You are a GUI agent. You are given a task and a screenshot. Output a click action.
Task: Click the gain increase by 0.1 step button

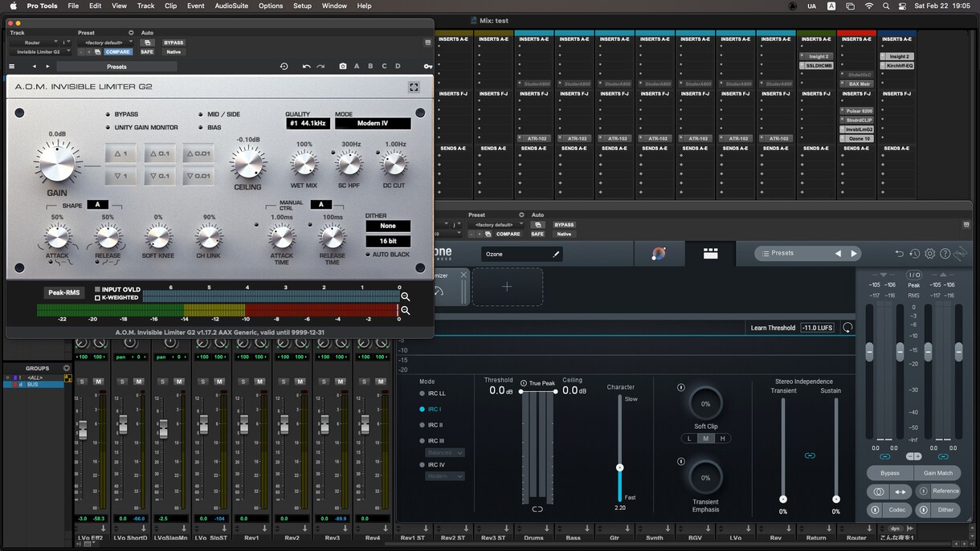click(159, 153)
